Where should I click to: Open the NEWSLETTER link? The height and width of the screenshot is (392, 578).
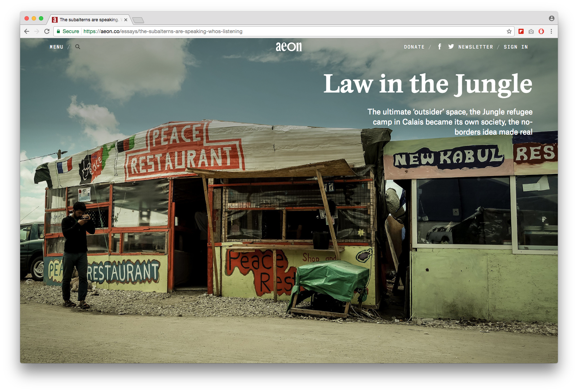(476, 47)
